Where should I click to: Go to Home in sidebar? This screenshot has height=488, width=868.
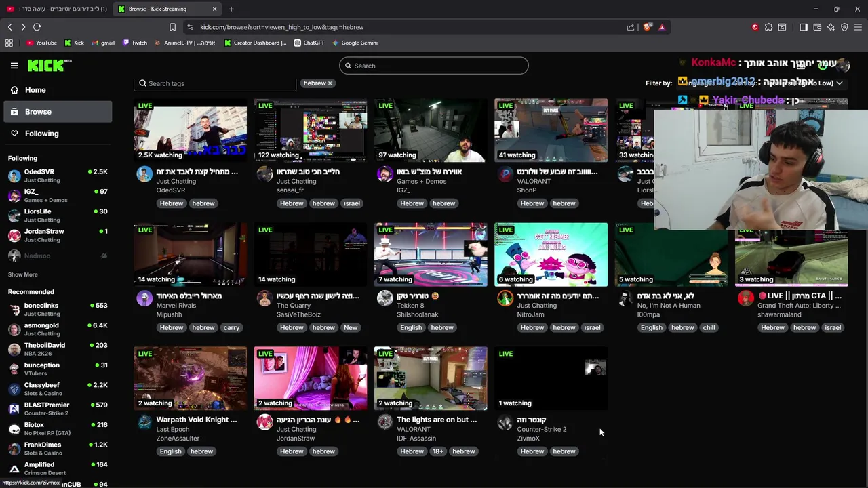pos(58,90)
